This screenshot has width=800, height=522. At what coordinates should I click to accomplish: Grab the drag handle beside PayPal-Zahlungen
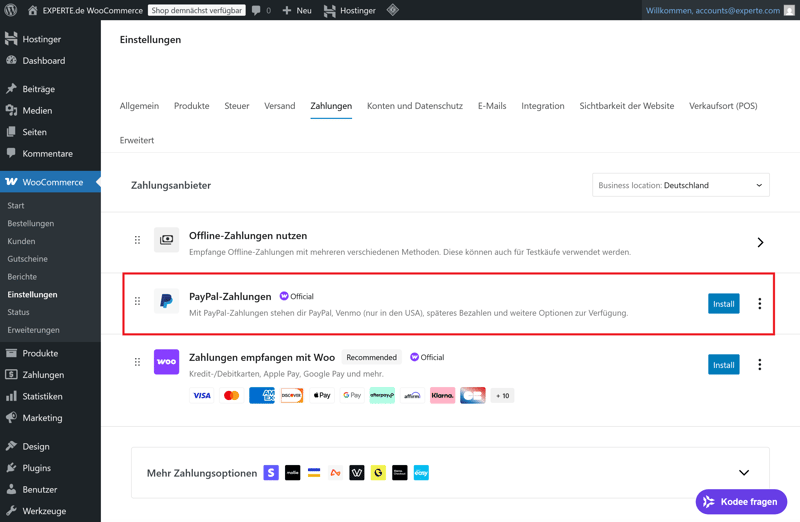click(138, 301)
